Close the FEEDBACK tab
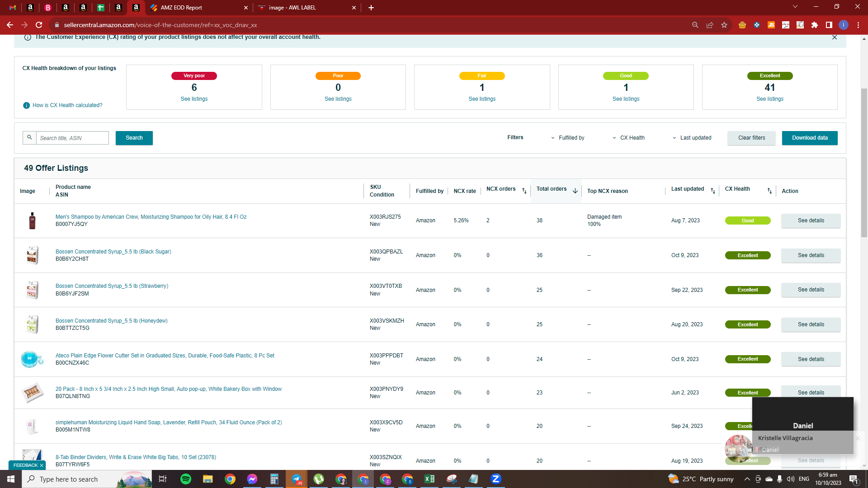This screenshot has width=868, height=488. 42,465
